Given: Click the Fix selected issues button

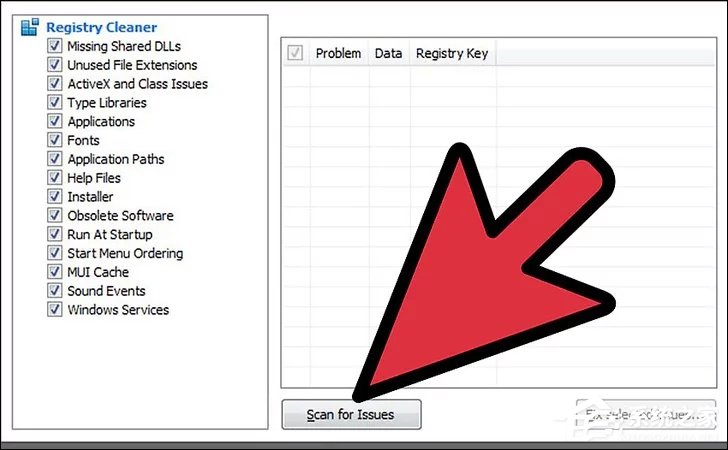Looking at the screenshot, I should [645, 414].
